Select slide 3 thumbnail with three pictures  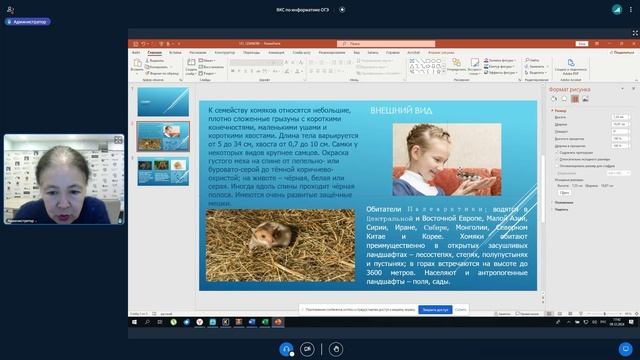[163, 171]
